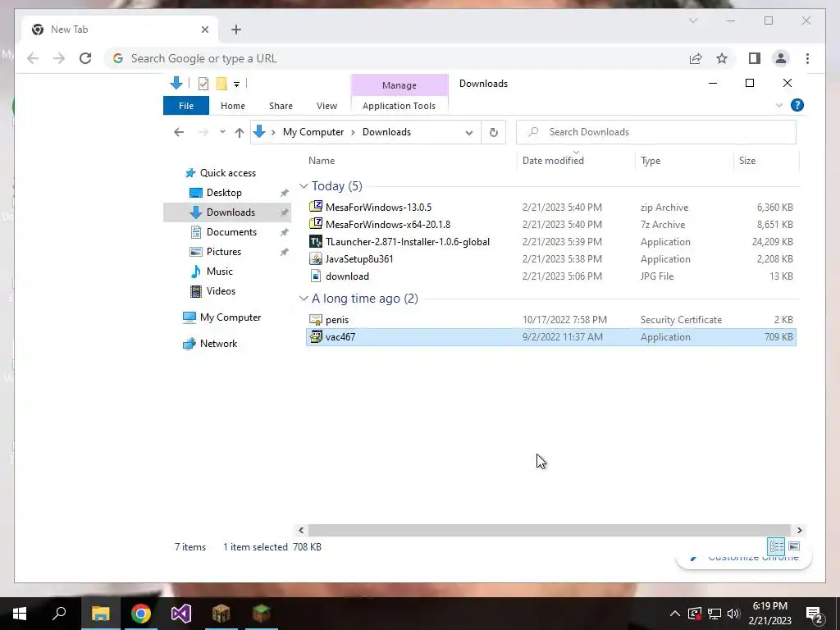Click the Properties icon in quick access toolbar
Screen dimensions: 840x630
point(203,84)
